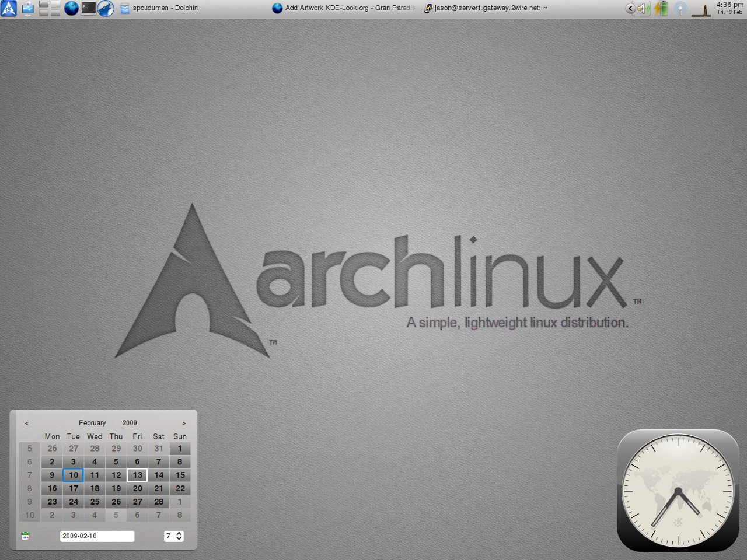Select February 17 in the calendar
Viewport: 747px width, 560px height.
tap(73, 488)
